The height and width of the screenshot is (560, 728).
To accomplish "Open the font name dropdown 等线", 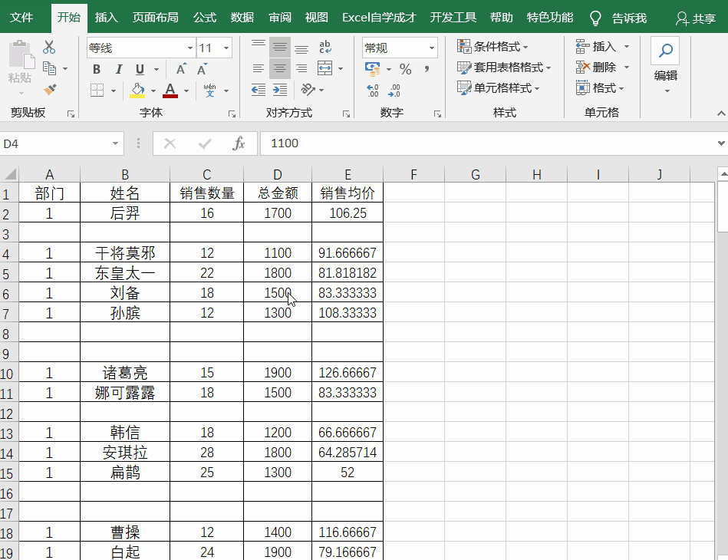I will [x=190, y=48].
